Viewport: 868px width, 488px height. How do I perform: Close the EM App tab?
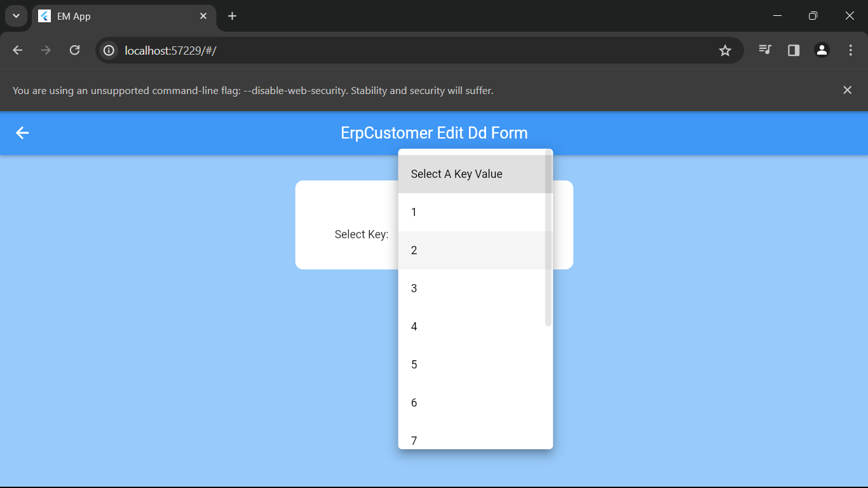point(203,16)
